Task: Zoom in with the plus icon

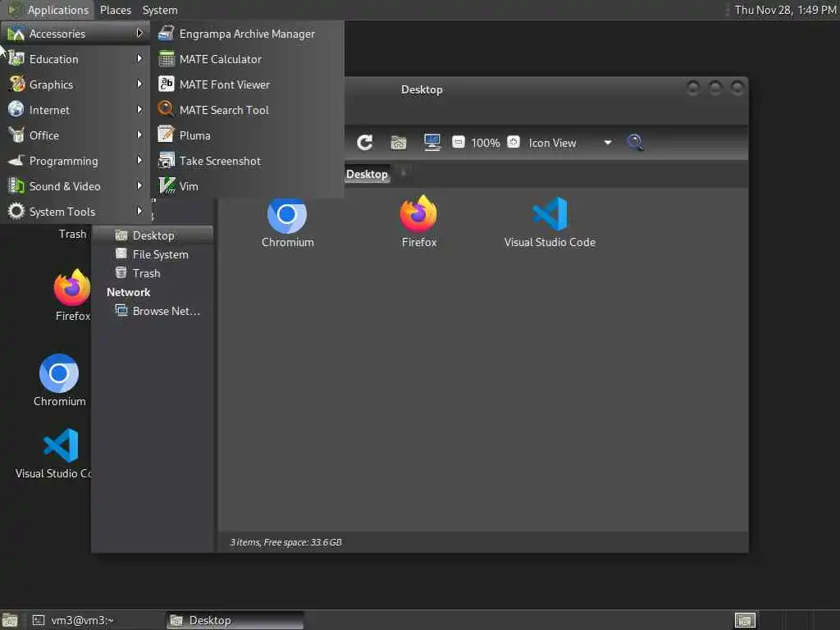Action: [x=514, y=142]
